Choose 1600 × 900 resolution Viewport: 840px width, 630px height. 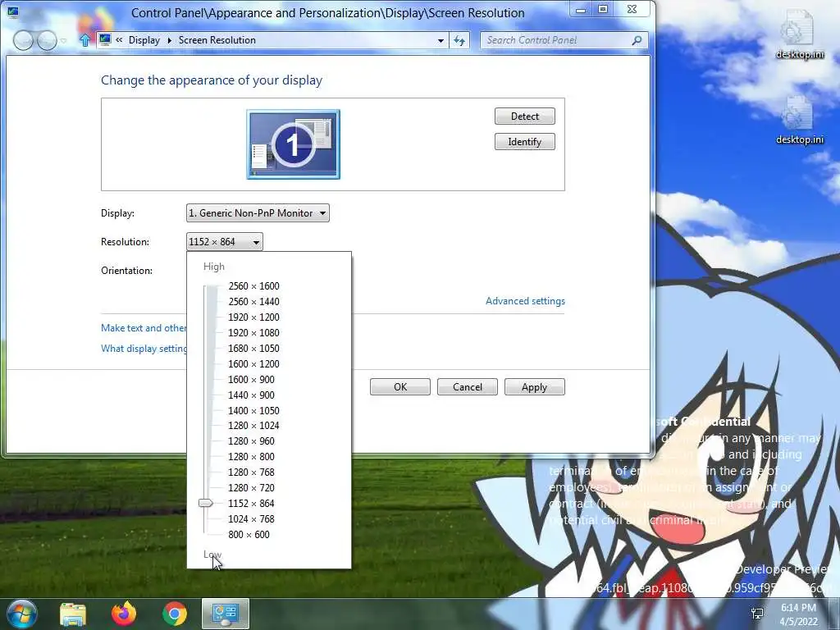click(x=251, y=379)
